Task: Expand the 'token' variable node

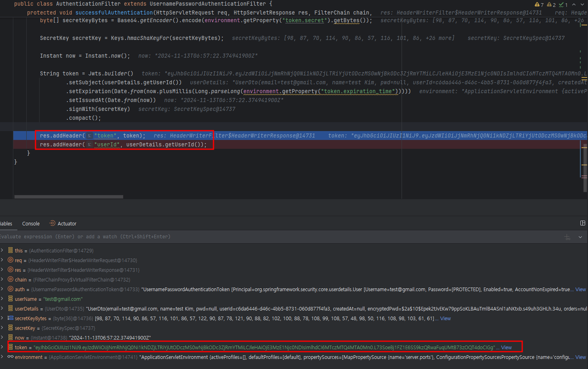Action: 2,347
